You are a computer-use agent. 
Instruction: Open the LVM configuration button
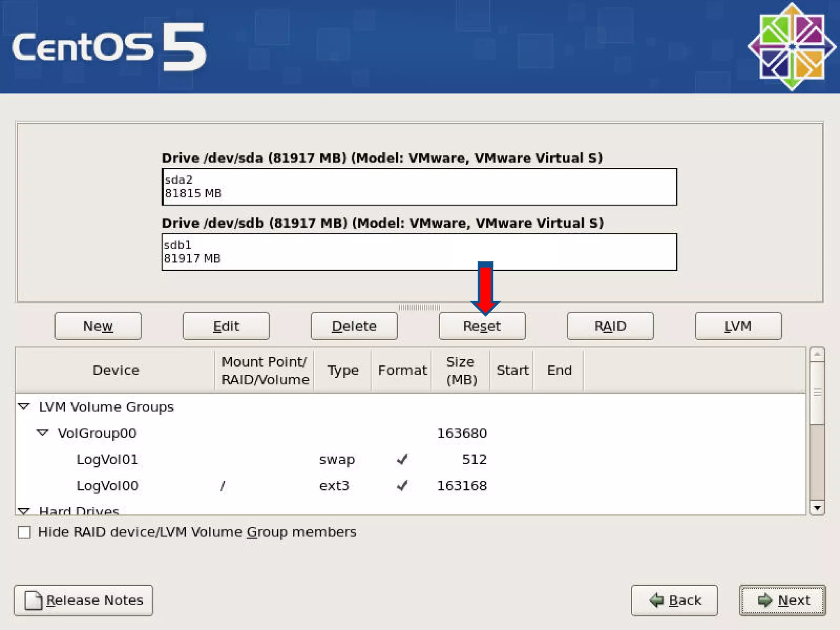coord(738,326)
